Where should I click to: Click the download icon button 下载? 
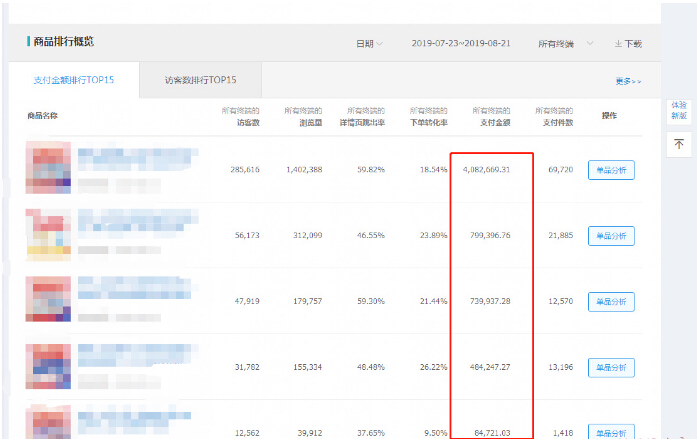point(627,44)
